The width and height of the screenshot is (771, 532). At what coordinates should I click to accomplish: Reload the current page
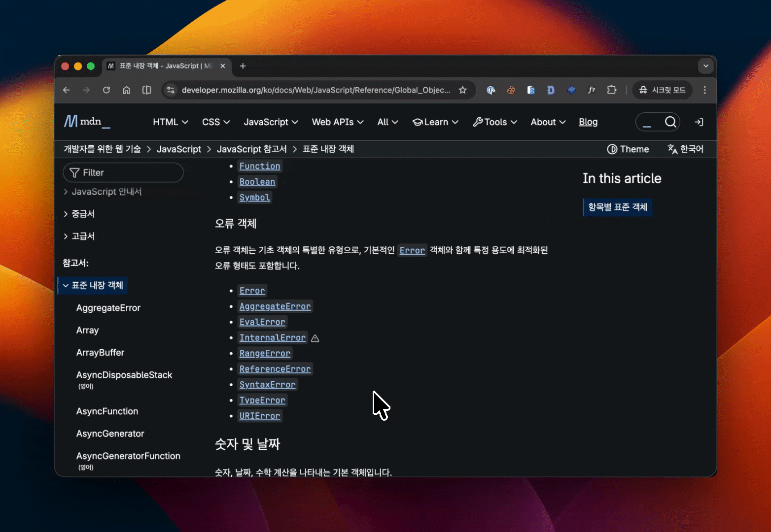(x=106, y=90)
